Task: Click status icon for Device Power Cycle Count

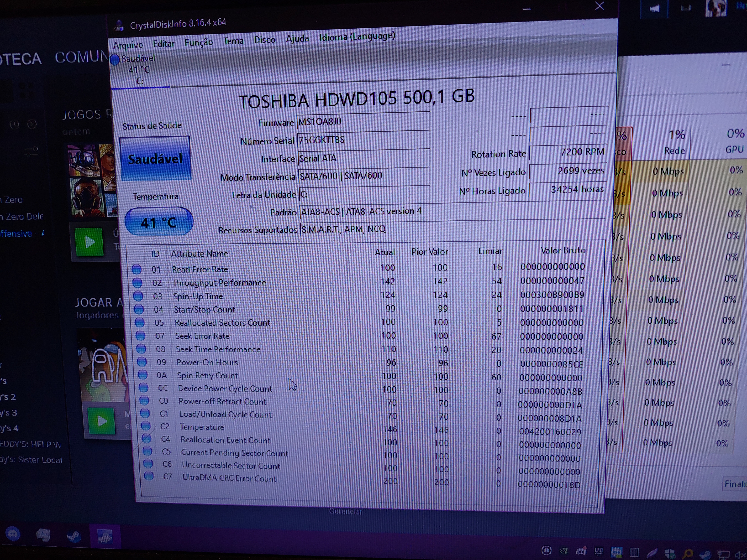Action: pos(143,388)
